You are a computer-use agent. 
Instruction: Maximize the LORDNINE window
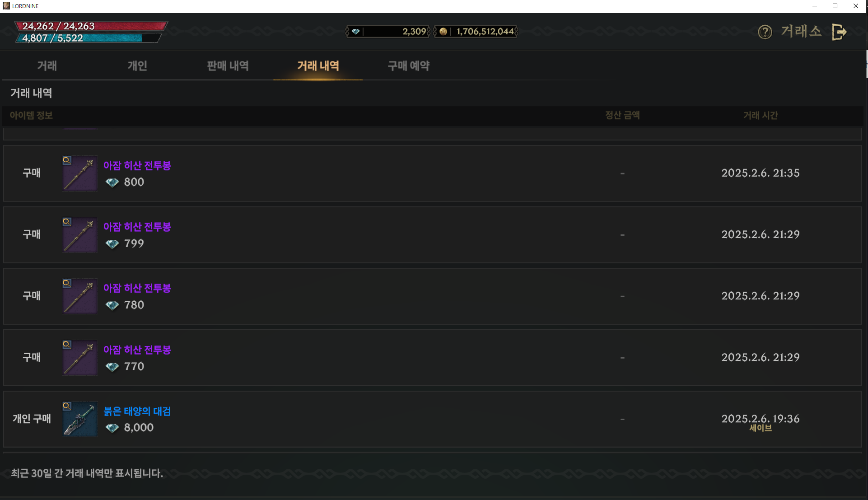[835, 6]
